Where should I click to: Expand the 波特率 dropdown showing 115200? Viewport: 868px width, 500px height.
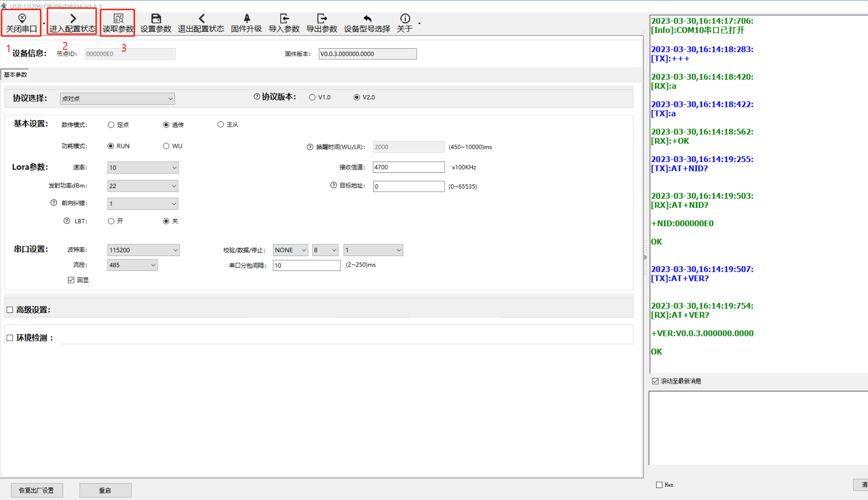pyautogui.click(x=143, y=250)
